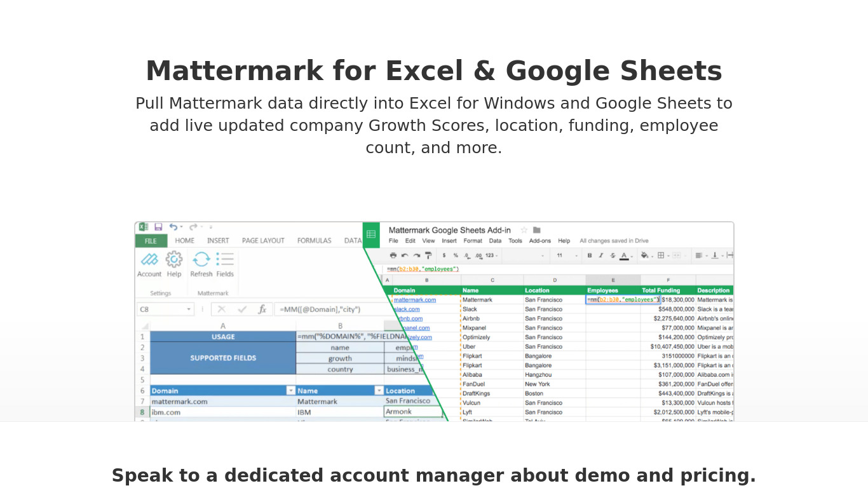Click the Excel app logo icon
Viewport: 868px width, 488px height.
coord(144,227)
